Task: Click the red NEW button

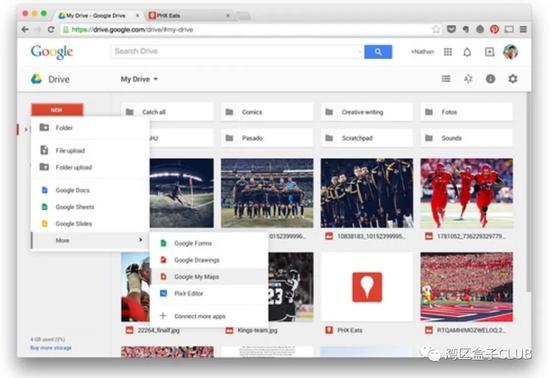Action: (57, 110)
